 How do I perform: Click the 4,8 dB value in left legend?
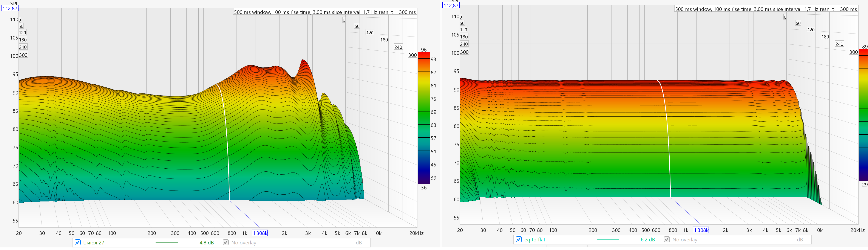tap(207, 243)
